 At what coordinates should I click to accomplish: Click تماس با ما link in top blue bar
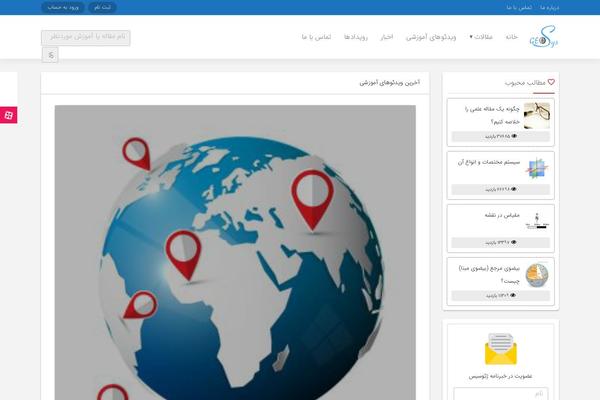click(519, 7)
